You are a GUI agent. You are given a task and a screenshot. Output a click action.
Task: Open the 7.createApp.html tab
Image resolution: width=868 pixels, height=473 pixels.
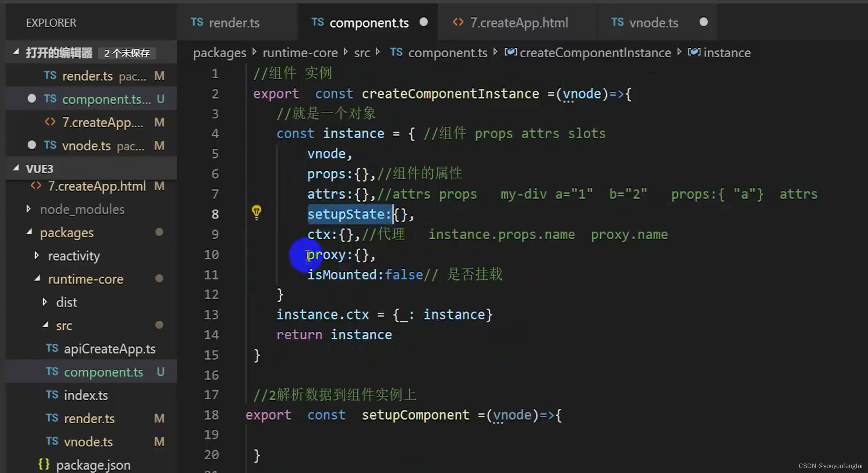pyautogui.click(x=517, y=23)
